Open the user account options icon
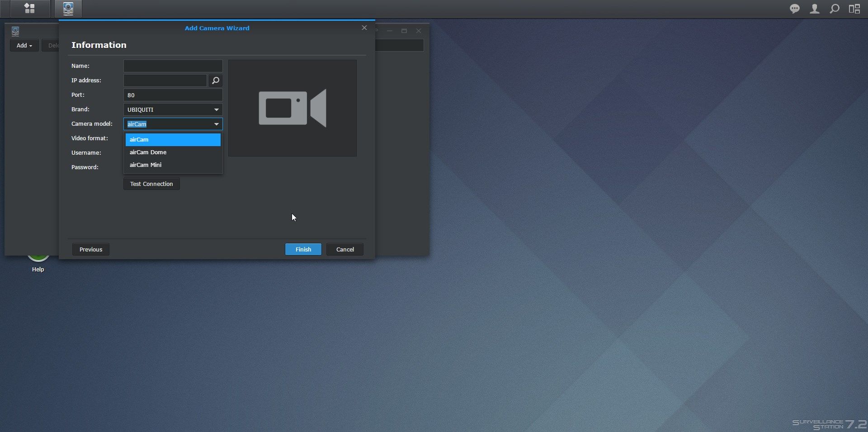 (x=814, y=9)
